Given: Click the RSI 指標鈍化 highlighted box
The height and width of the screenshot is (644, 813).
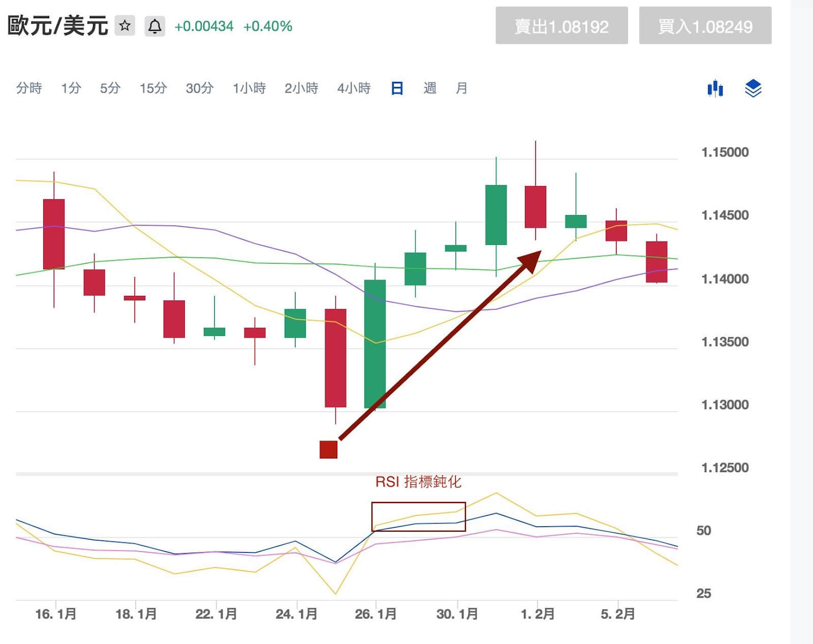Looking at the screenshot, I should pos(418,517).
